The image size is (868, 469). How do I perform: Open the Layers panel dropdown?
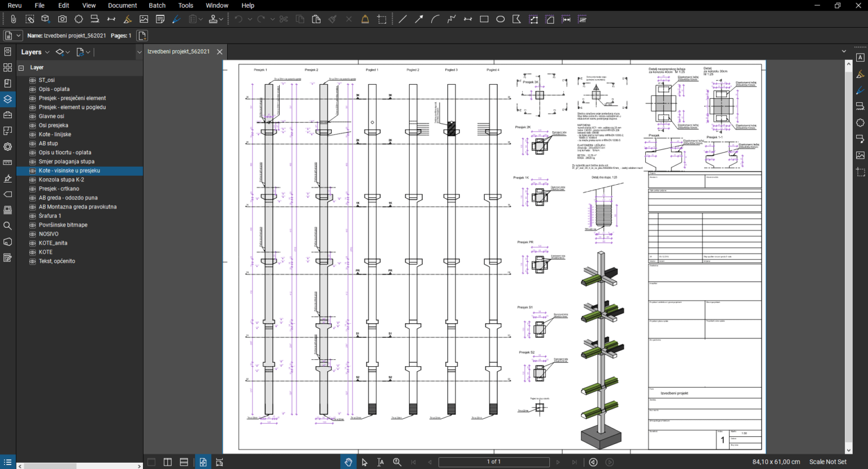[x=47, y=52]
